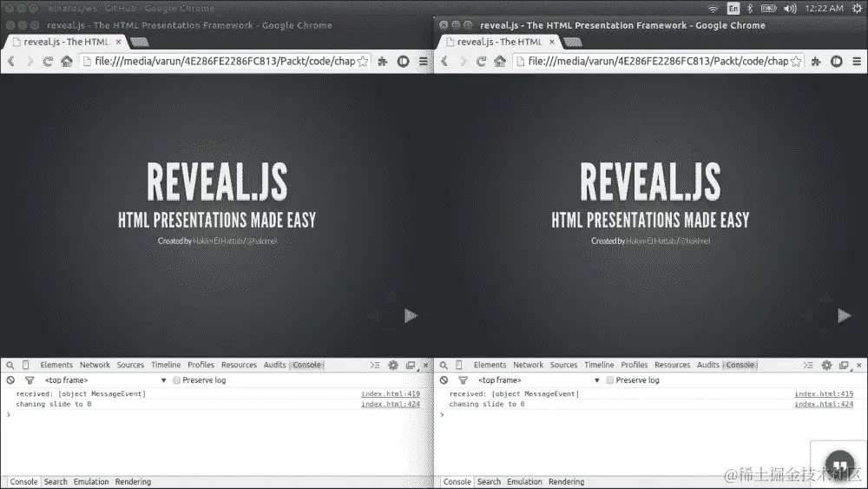Reload page in left Chrome window

[48, 62]
